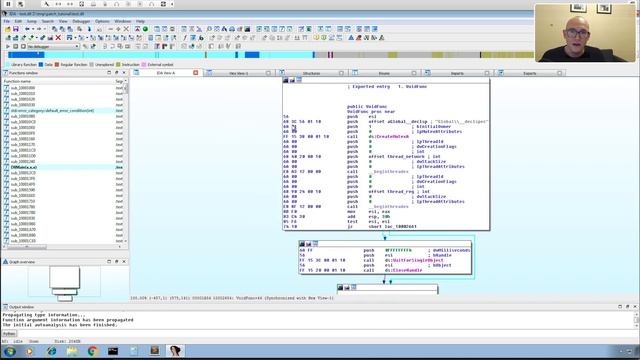Open the debugger selection dropdown
This screenshot has width=640, height=360.
(53, 47)
